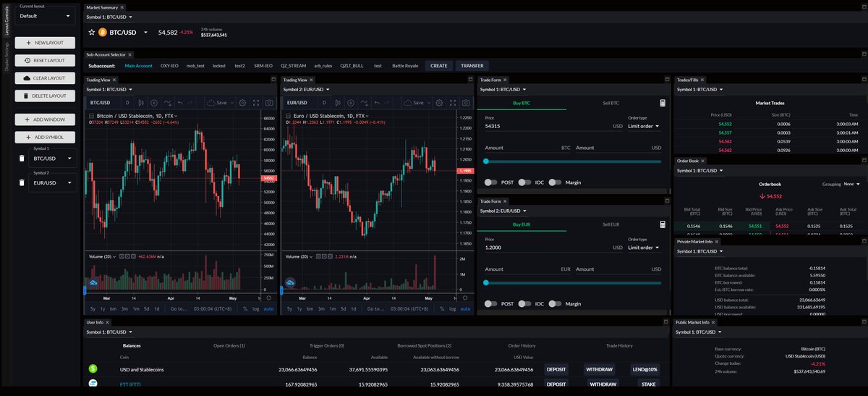Collapse Bitcoin / USD Stablecoin legend box

point(91,116)
